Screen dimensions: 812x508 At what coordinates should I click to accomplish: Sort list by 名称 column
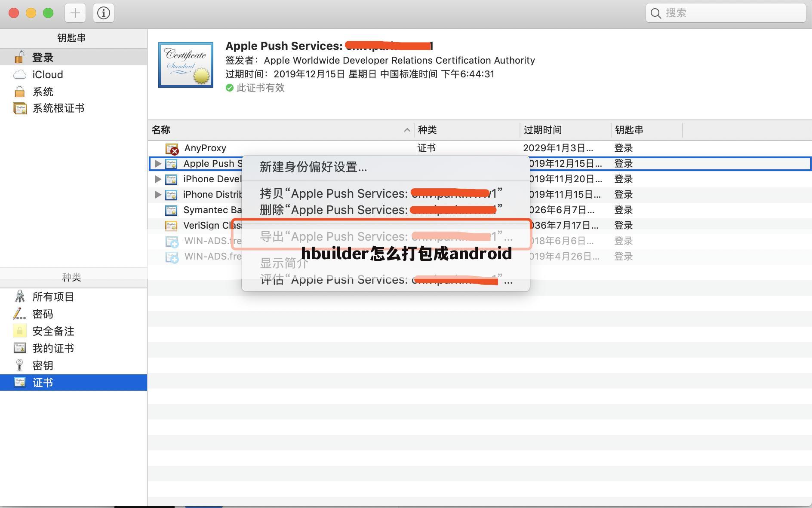[280, 130]
